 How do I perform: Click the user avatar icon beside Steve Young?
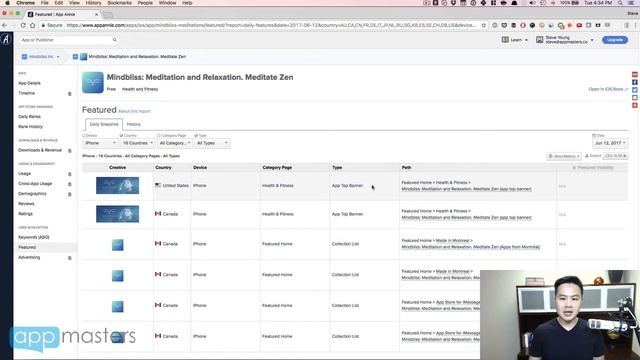tap(540, 40)
